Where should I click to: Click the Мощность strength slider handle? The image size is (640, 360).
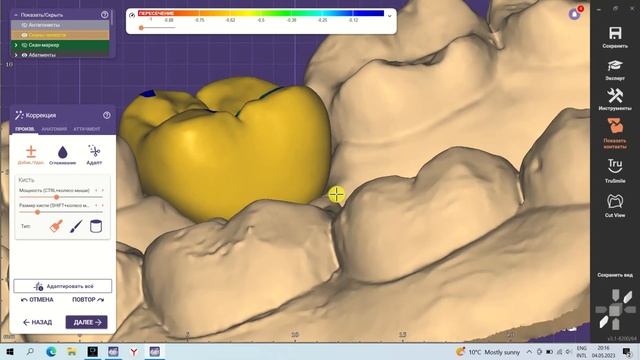57,197
